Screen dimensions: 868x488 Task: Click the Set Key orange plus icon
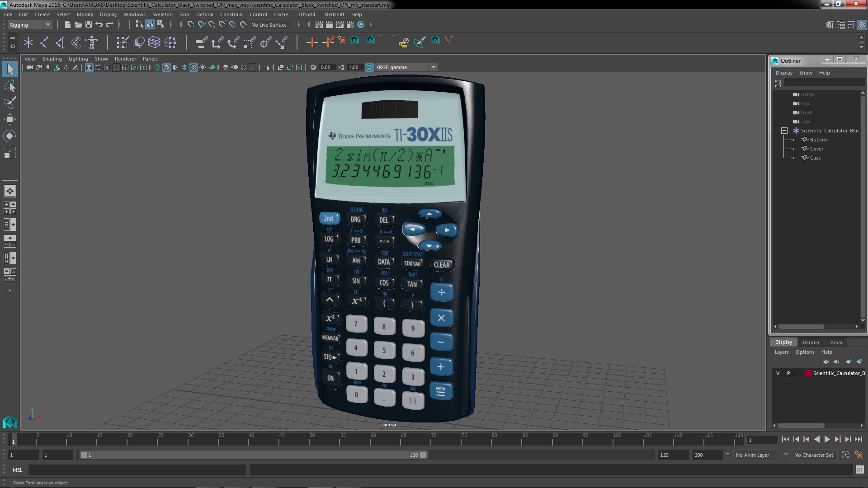(311, 43)
